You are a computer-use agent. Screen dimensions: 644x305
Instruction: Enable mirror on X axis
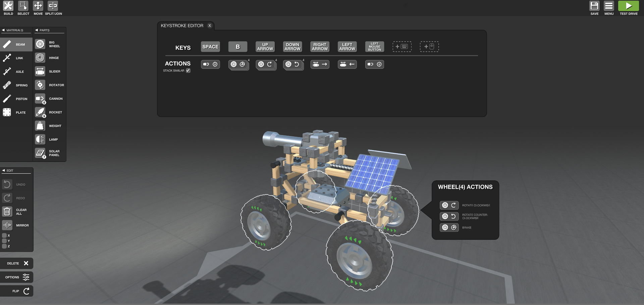point(4,235)
